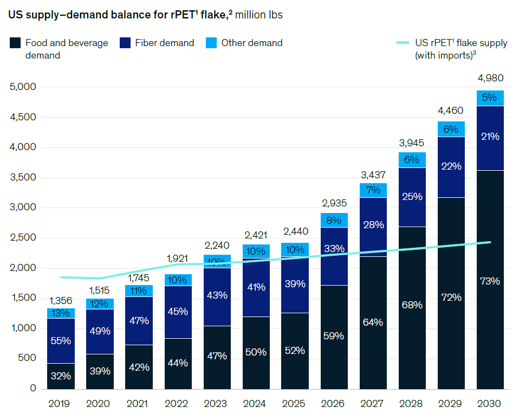
Task: Click the 25% fiber segment in 2028
Action: pos(412,197)
